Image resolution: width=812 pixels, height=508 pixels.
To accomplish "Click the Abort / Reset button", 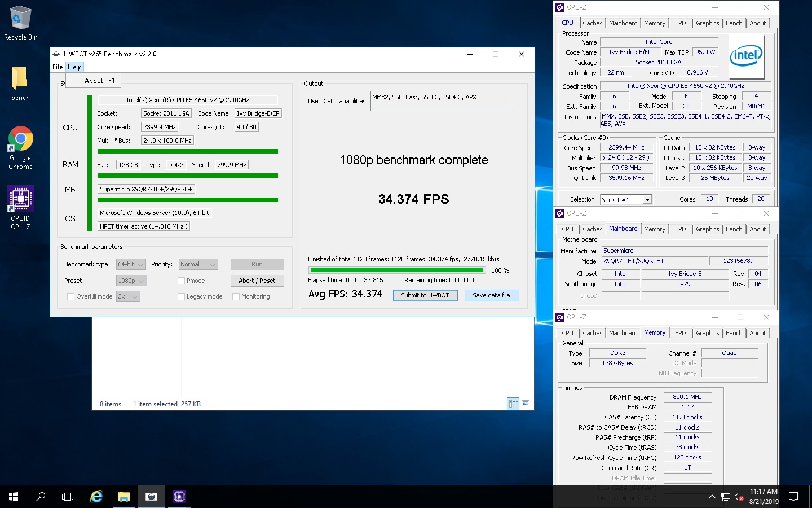I will 257,281.
